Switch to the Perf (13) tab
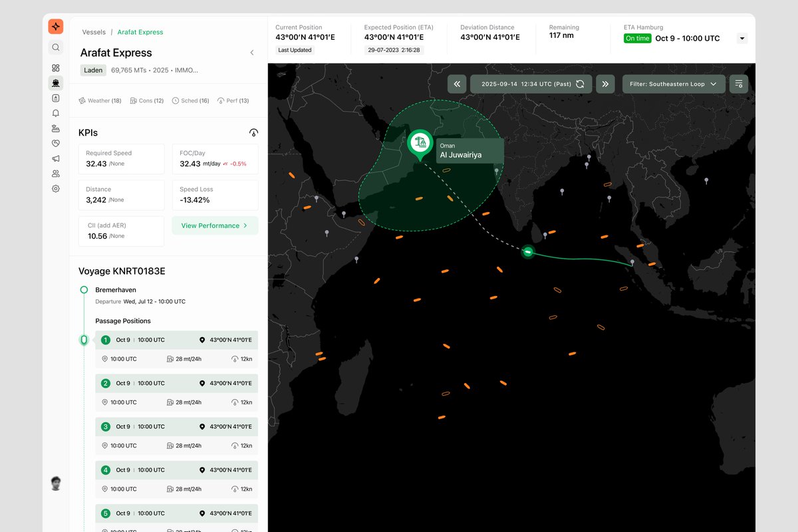Screen dimensions: 798x532 coord(233,101)
